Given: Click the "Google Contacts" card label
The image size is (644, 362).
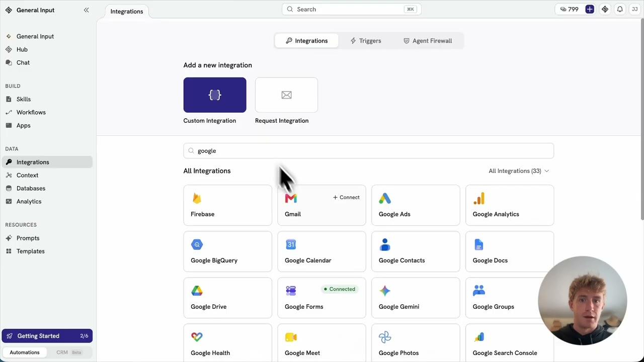Looking at the screenshot, I should click(x=402, y=260).
